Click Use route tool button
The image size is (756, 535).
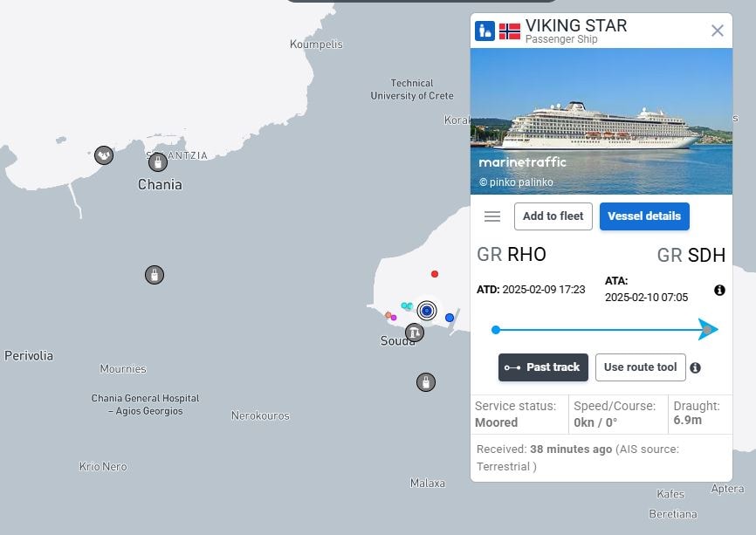(x=640, y=367)
